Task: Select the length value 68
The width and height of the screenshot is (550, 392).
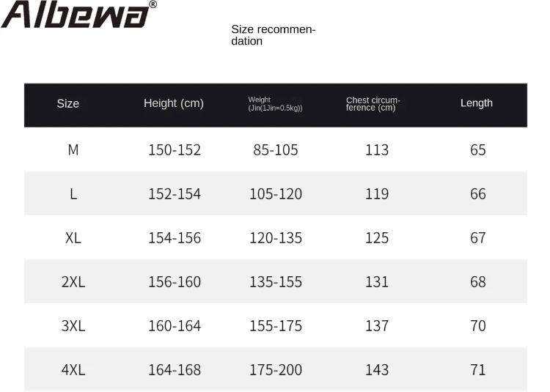Action: tap(478, 282)
